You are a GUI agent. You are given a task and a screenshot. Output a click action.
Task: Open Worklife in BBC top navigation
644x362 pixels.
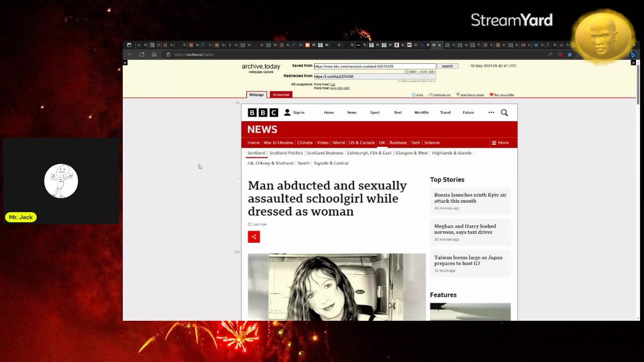click(x=422, y=113)
